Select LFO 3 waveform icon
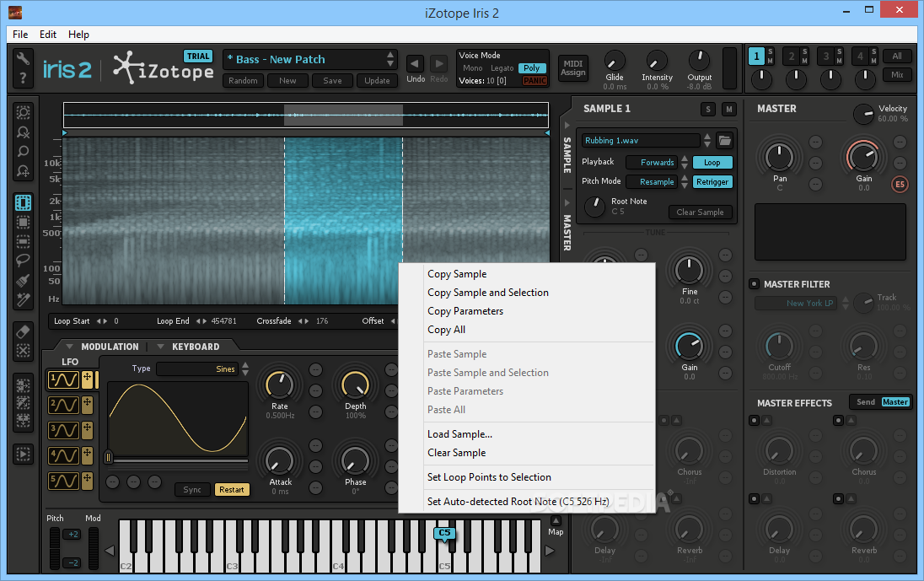924x581 pixels. click(x=63, y=430)
